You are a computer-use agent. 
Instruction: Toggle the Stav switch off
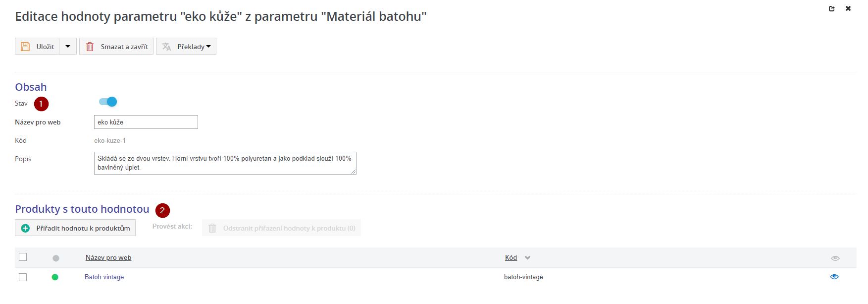click(x=108, y=102)
